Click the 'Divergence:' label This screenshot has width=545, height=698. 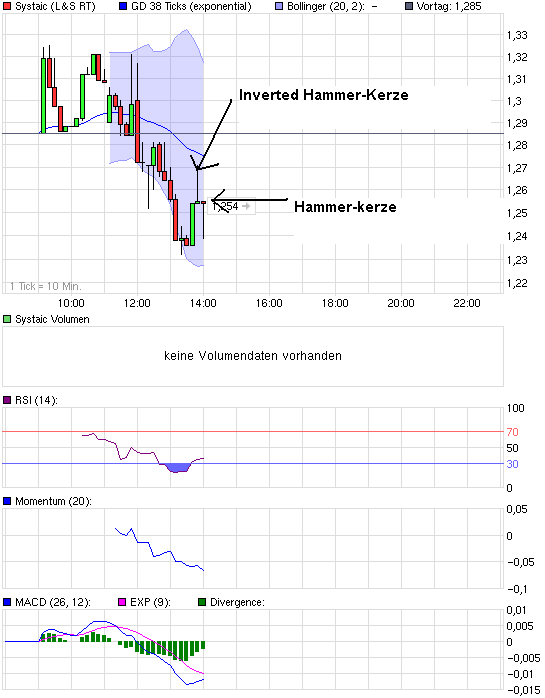tap(237, 602)
